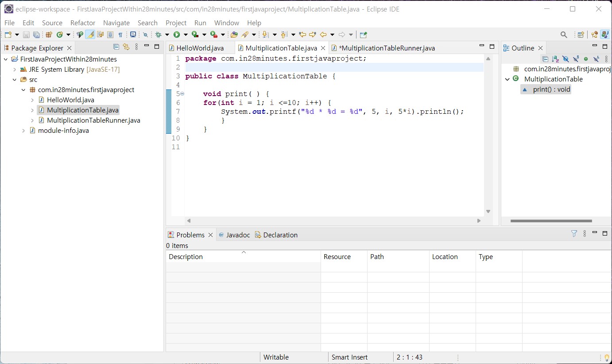
Task: Collapse the src folder in Package Explorer
Action: click(15, 80)
